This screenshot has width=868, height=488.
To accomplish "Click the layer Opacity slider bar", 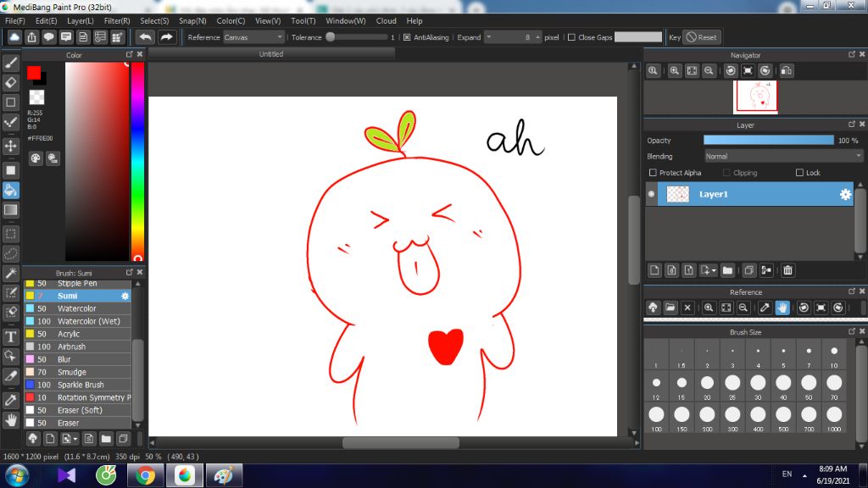I will [768, 141].
